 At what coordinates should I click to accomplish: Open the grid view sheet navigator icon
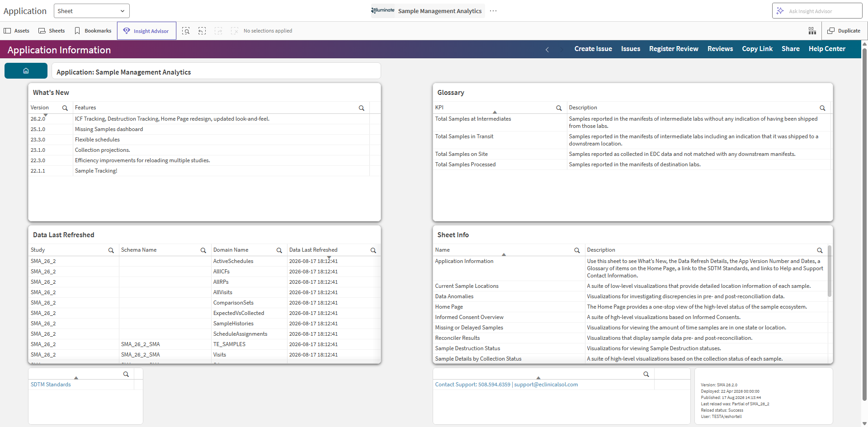click(x=812, y=31)
